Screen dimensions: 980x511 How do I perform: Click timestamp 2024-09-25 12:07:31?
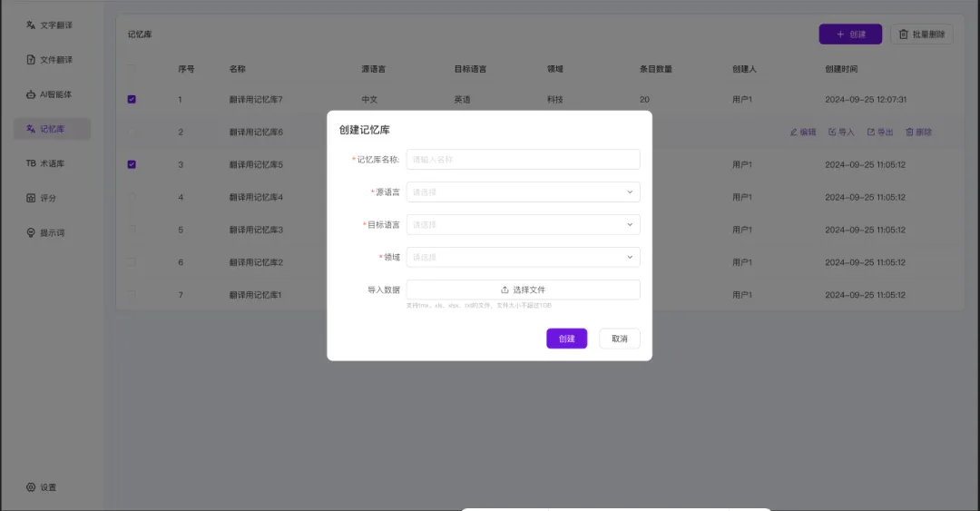866,100
